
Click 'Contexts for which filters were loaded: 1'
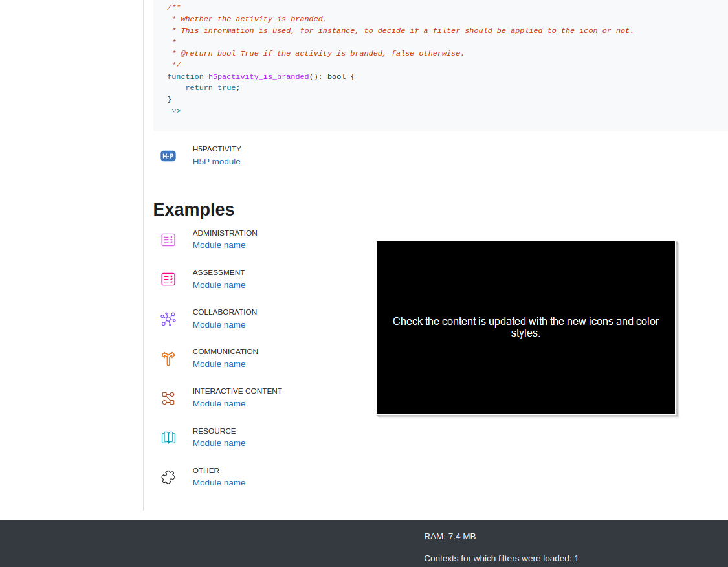pos(502,559)
